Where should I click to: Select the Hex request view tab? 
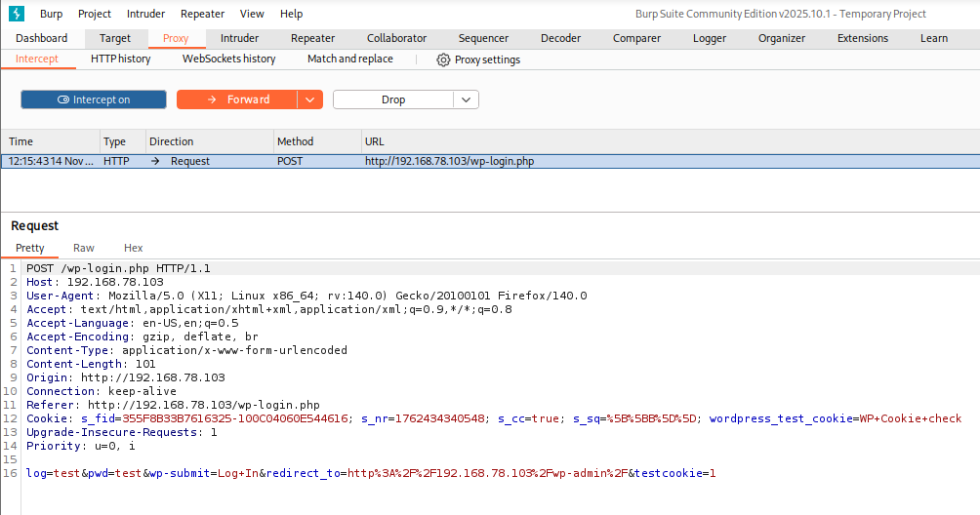[133, 248]
